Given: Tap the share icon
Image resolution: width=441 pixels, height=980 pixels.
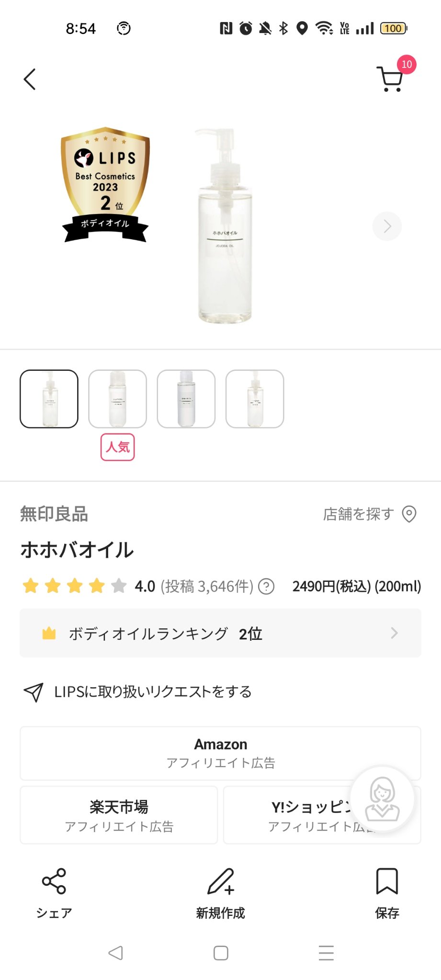Looking at the screenshot, I should 54,881.
